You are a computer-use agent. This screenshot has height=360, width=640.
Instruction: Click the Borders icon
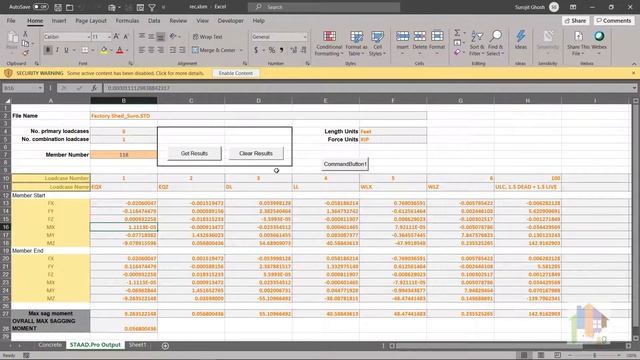pos(85,50)
